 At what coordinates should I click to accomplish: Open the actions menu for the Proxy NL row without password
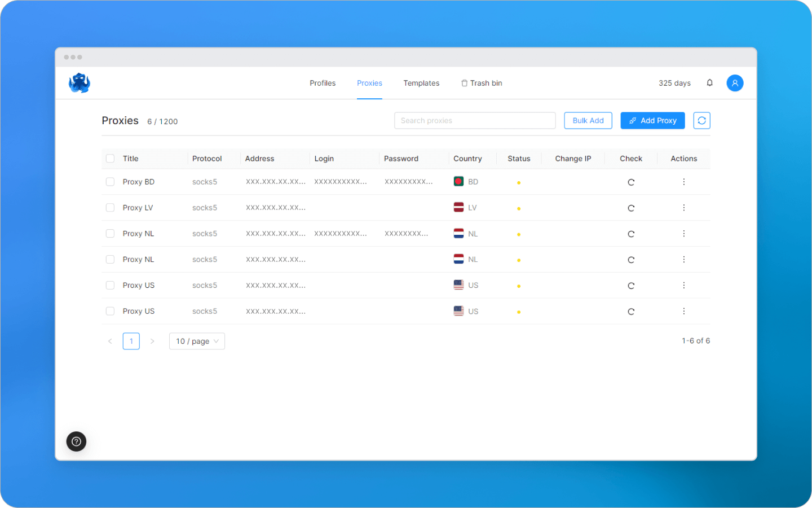click(x=683, y=260)
